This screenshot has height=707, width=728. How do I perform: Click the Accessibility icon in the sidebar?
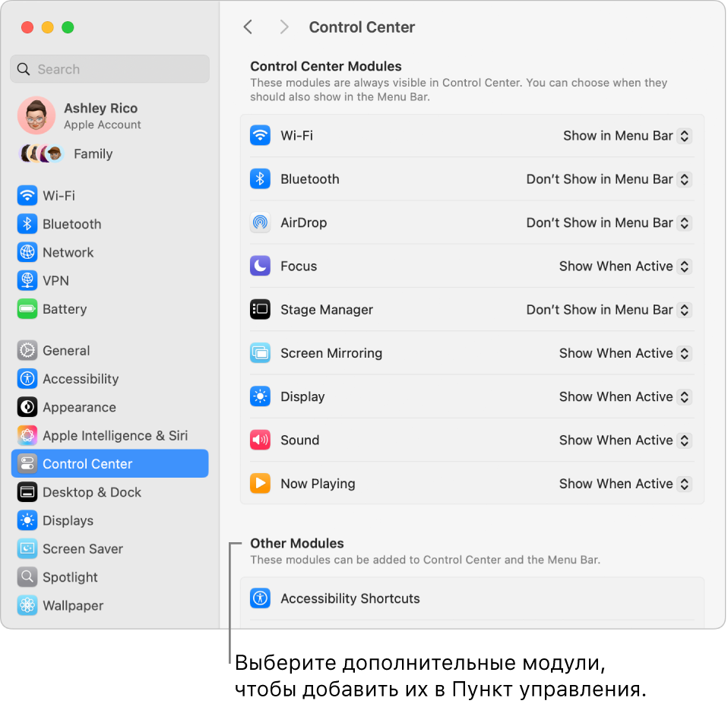point(27,379)
